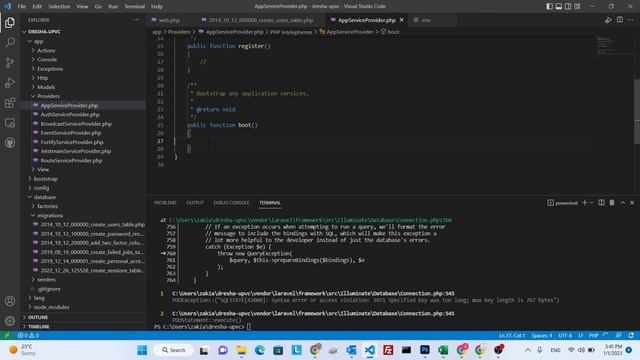640x360 pixels.
Task: Split the editor right
Action: [620, 20]
